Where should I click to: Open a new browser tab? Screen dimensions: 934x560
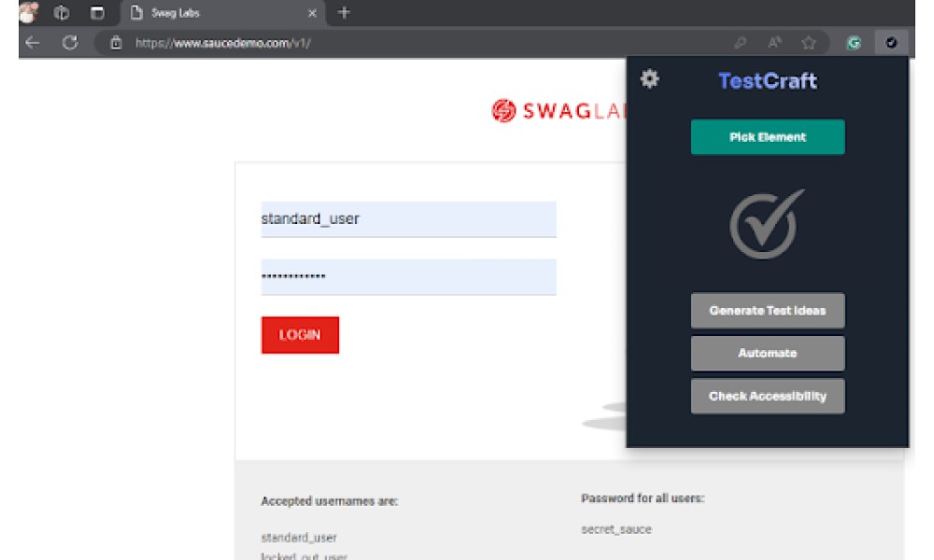[344, 12]
